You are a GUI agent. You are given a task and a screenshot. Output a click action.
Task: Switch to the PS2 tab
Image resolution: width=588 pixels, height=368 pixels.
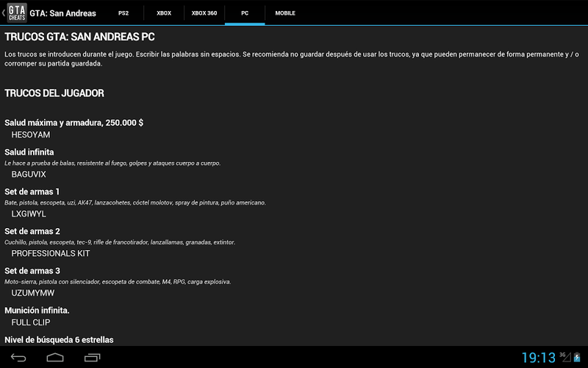(x=123, y=13)
